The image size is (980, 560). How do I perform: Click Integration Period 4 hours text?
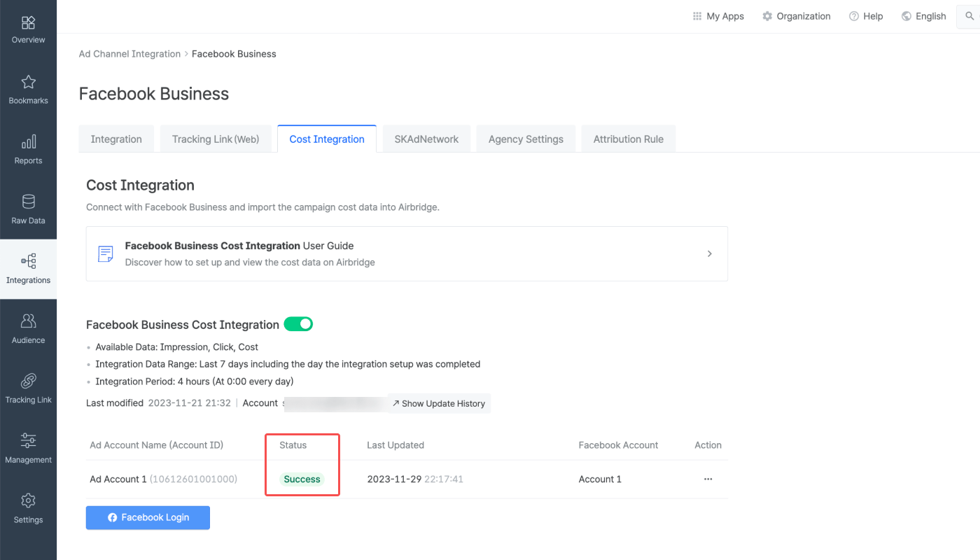(195, 381)
